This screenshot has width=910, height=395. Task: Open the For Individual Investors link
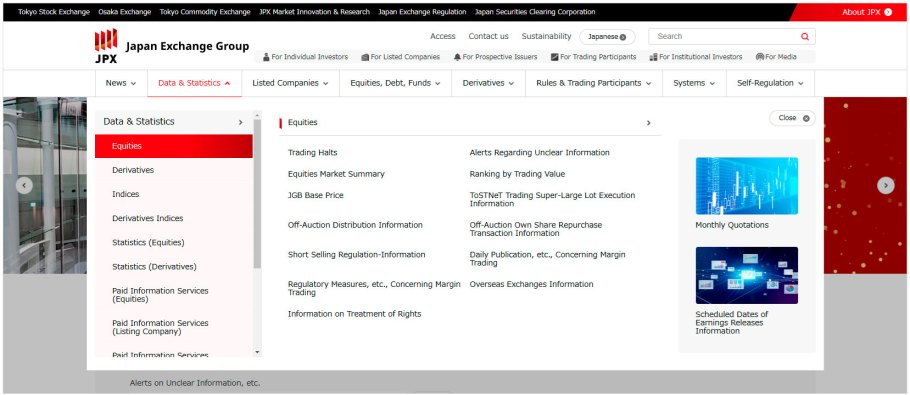(x=305, y=57)
